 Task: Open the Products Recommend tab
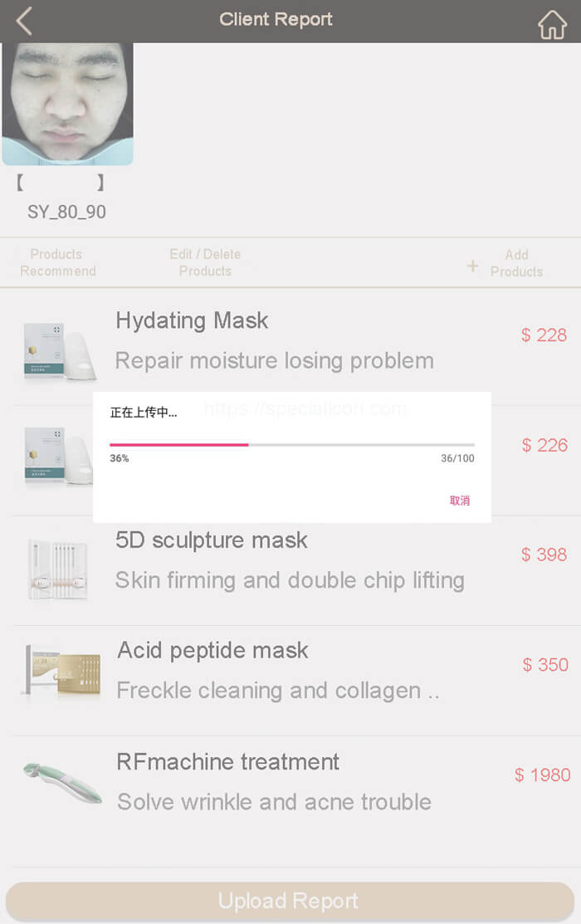point(58,262)
